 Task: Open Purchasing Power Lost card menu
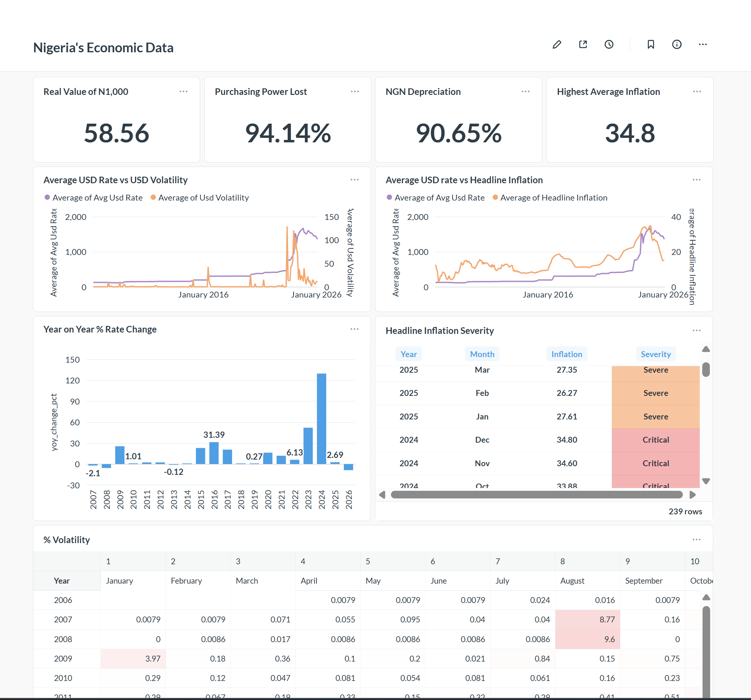point(354,91)
